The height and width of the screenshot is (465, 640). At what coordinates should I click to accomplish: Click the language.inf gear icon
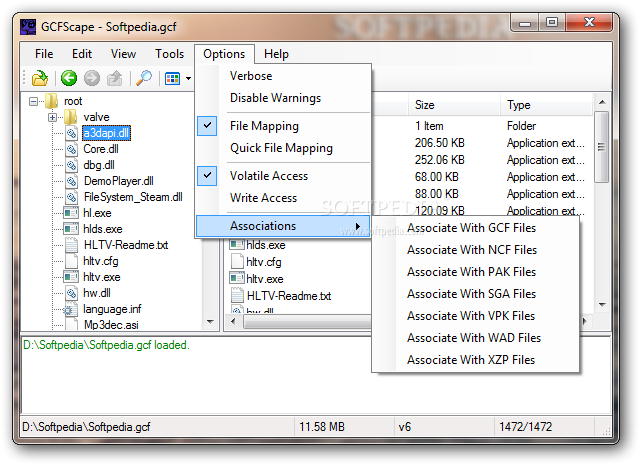click(x=69, y=310)
